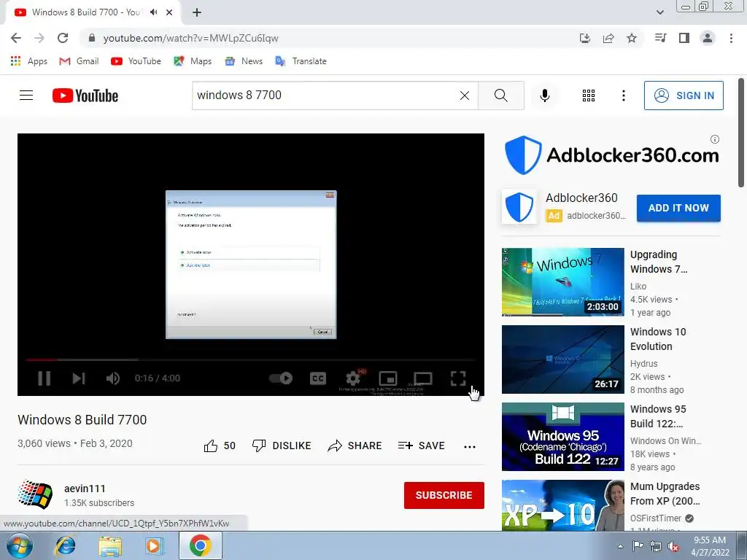Open YouTube apps grid

tap(589, 96)
